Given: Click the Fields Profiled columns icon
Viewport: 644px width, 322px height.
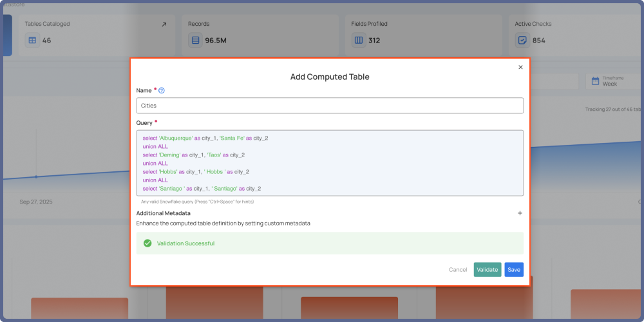Looking at the screenshot, I should [359, 40].
